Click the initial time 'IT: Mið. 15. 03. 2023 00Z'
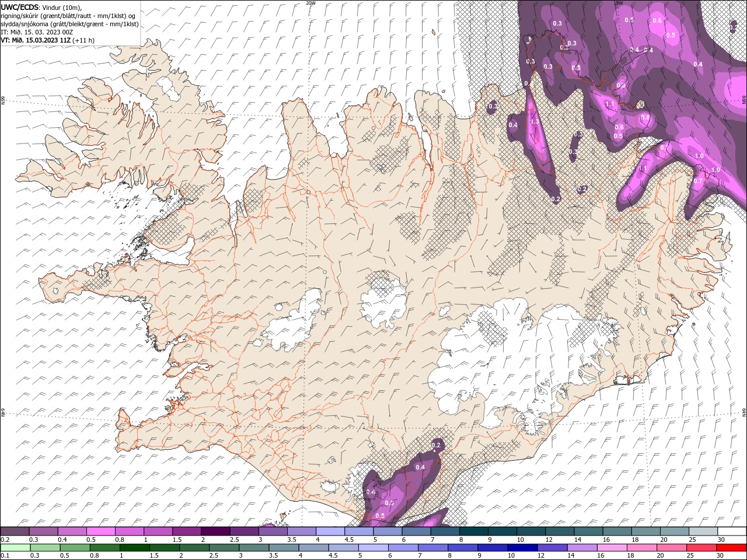Viewport: 747px width, 560px height. (x=37, y=32)
